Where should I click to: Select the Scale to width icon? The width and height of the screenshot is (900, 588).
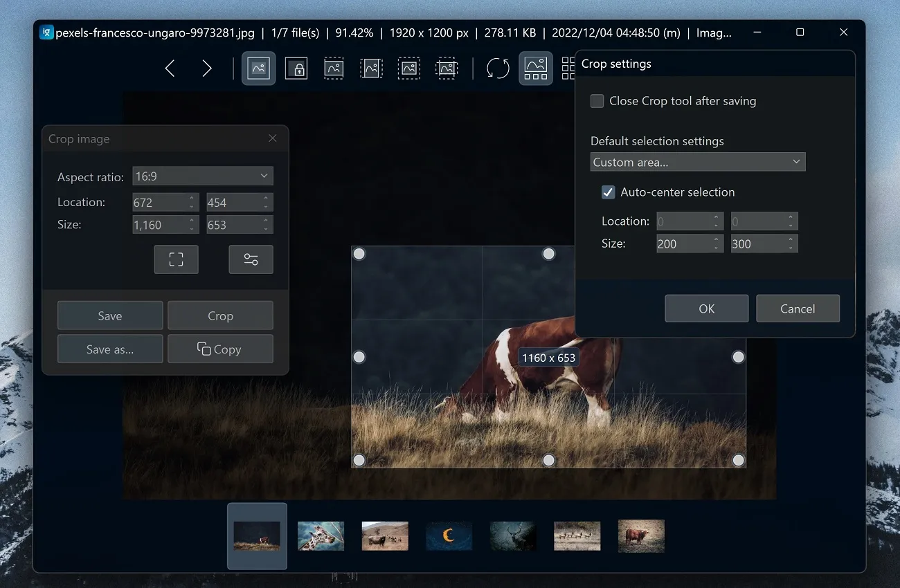[334, 68]
